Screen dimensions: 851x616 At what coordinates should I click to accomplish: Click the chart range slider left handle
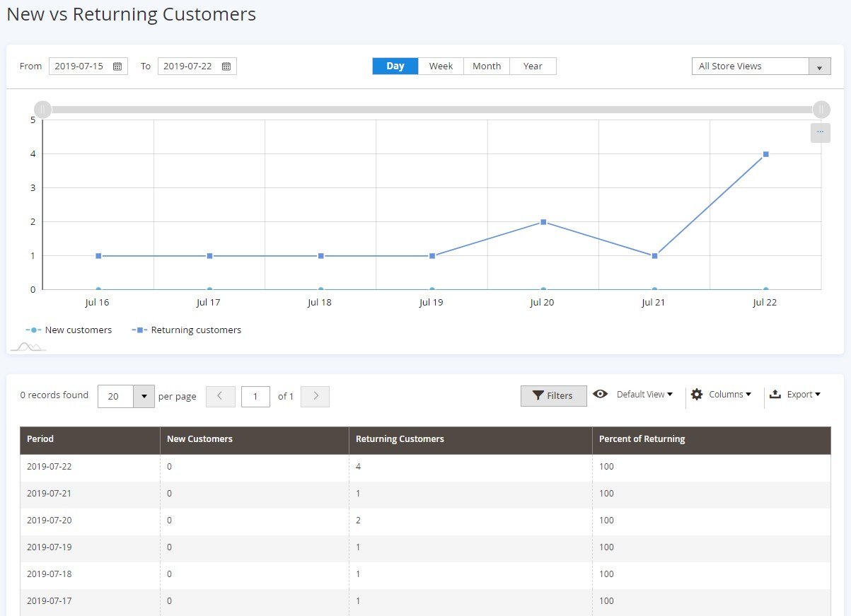(42, 110)
